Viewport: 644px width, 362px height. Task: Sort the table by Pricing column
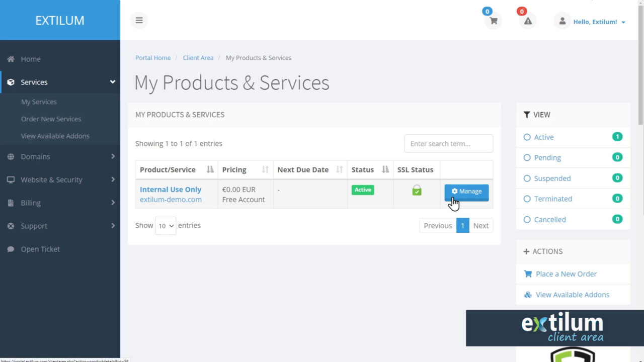[234, 169]
